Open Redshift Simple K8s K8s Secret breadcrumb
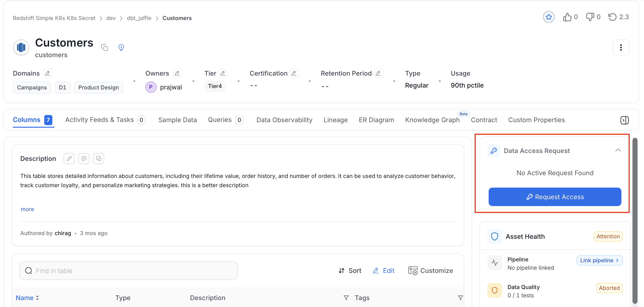This screenshot has width=644, height=307. [54, 18]
